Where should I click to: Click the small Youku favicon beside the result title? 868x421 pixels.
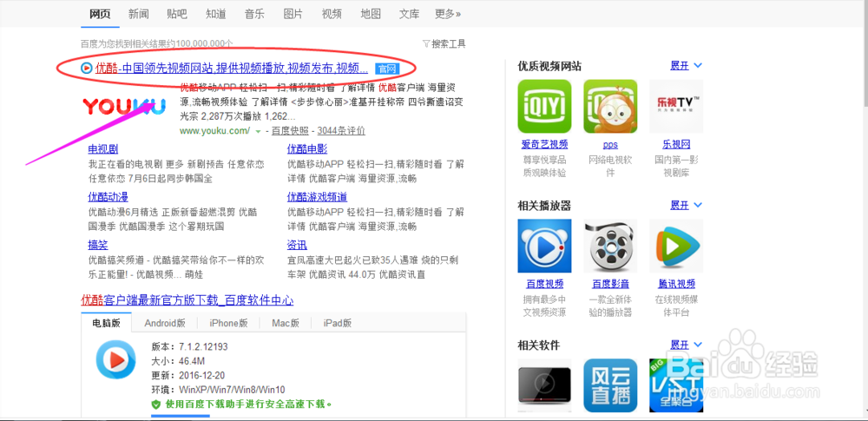coord(86,68)
